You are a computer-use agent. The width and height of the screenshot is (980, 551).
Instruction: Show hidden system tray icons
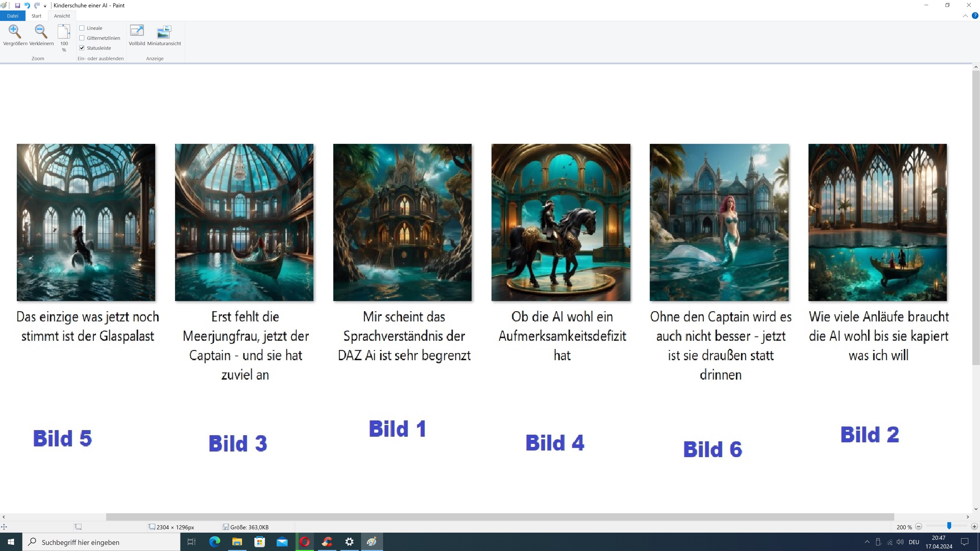tap(867, 542)
